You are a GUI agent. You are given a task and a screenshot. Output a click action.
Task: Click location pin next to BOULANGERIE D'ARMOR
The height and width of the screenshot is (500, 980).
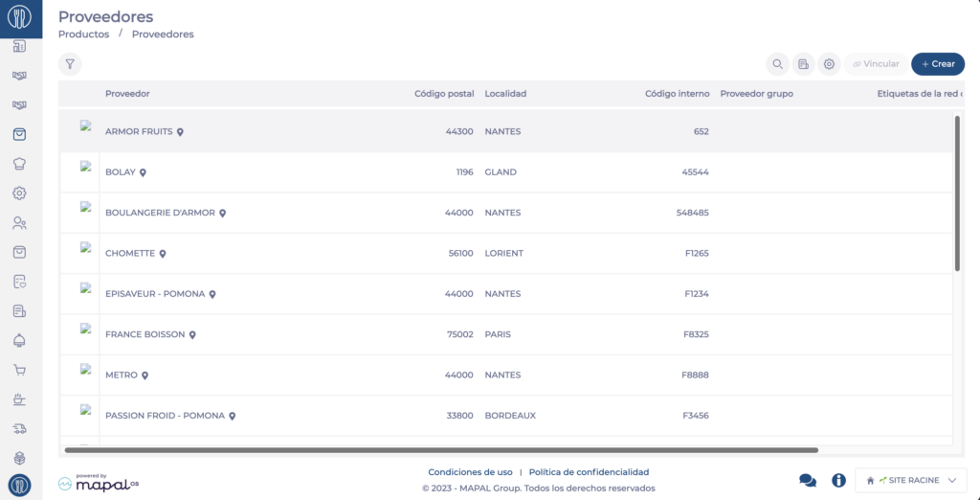[x=222, y=214]
